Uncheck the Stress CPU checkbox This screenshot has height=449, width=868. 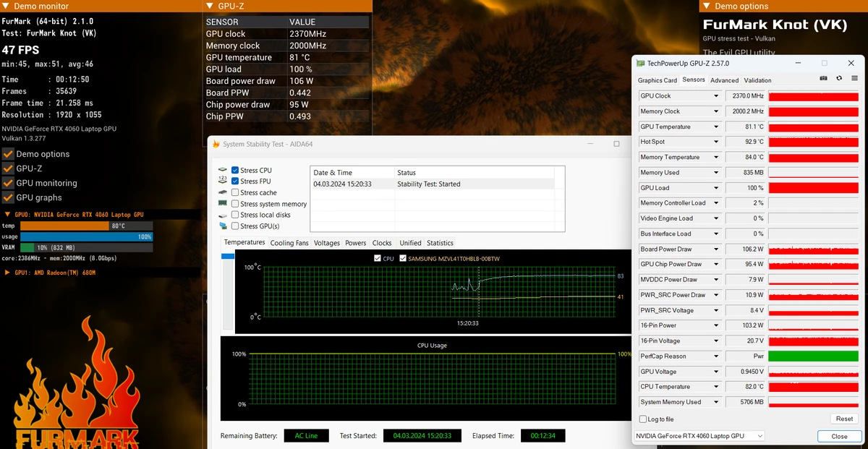(x=235, y=170)
